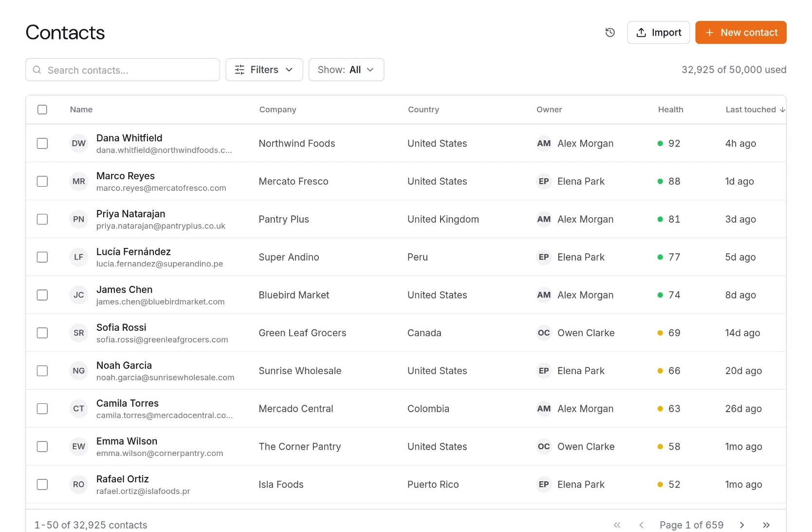Click the '26d ago' last touched value
This screenshot has height=532, width=812.
point(743,409)
